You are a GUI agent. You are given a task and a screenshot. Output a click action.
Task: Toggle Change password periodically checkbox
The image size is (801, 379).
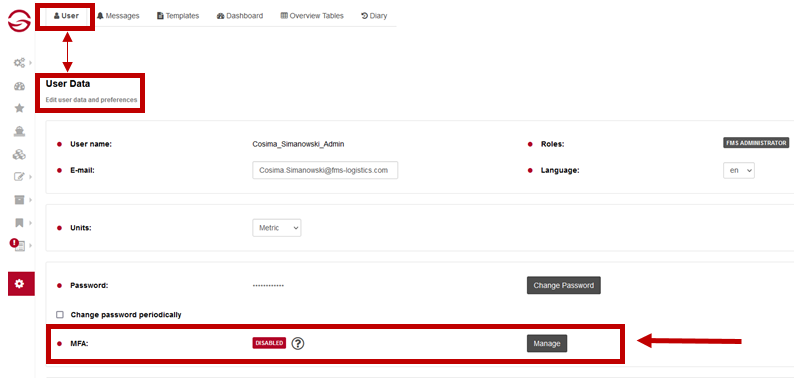[60, 315]
